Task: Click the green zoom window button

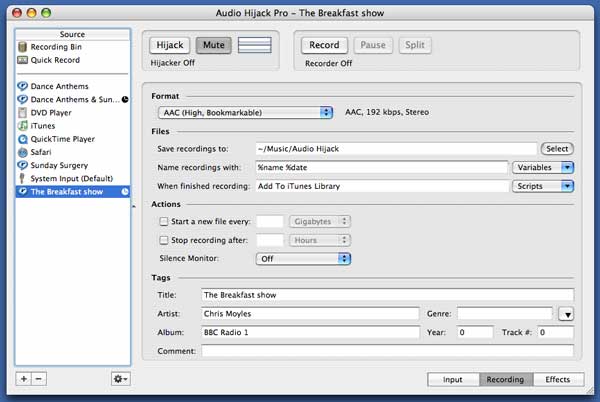Action: click(x=46, y=13)
